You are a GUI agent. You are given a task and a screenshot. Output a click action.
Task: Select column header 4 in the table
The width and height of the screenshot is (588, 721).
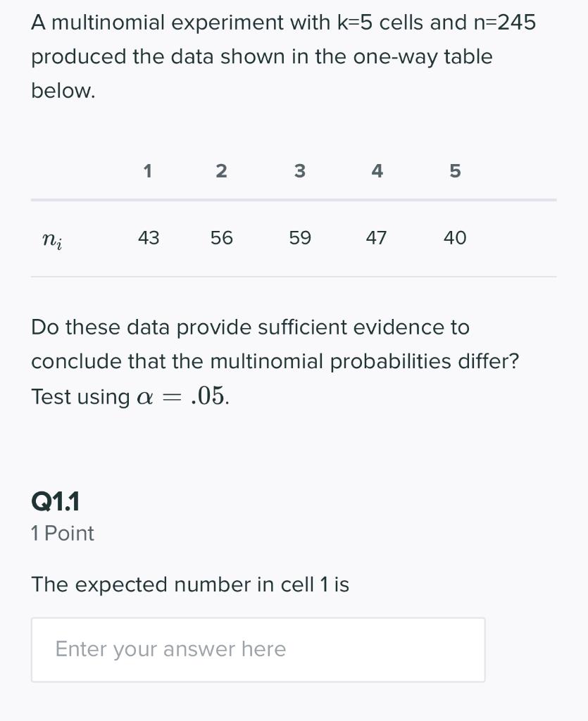click(x=377, y=171)
